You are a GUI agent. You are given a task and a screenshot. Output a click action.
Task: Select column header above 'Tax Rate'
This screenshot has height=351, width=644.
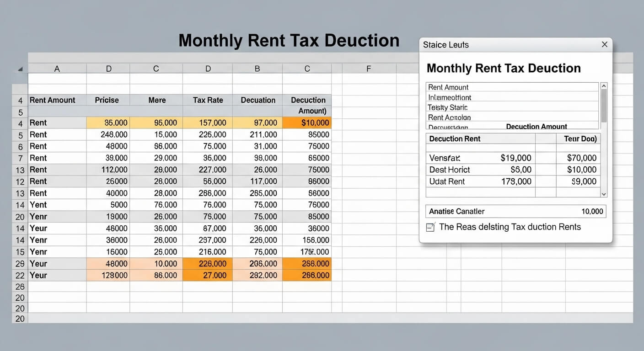tap(208, 69)
